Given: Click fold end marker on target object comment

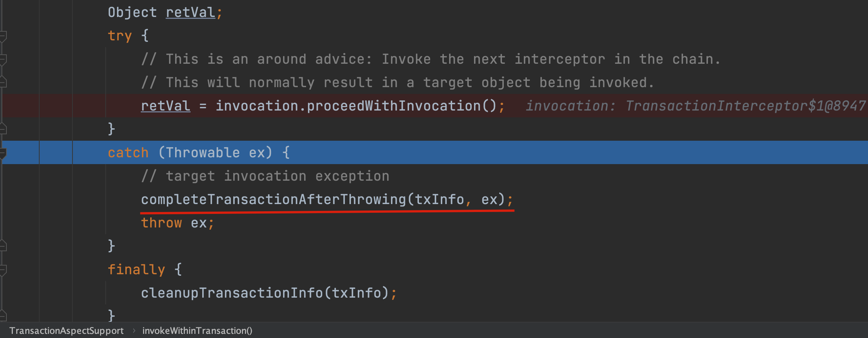Looking at the screenshot, I should coord(3,82).
